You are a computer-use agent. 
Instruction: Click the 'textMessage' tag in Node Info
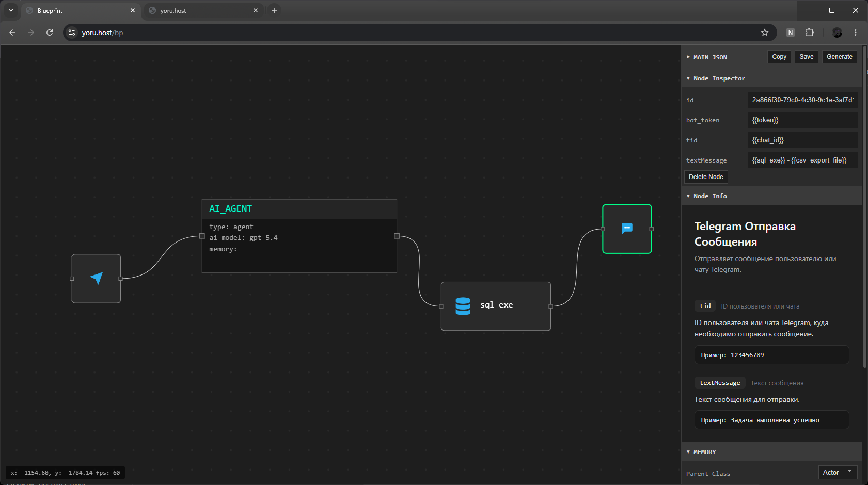pyautogui.click(x=720, y=383)
